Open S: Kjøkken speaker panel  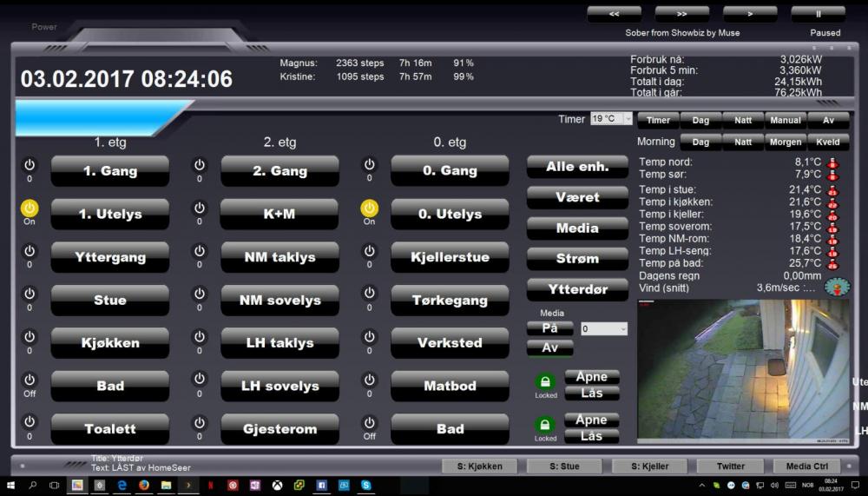tap(480, 466)
